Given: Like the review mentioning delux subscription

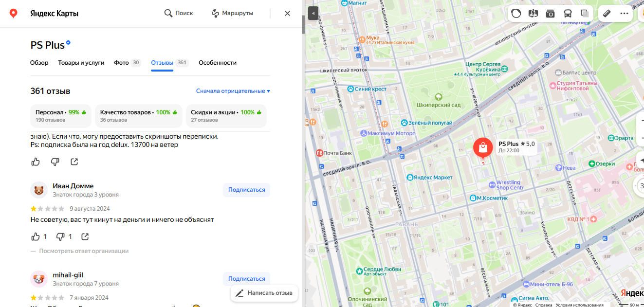Looking at the screenshot, I should 36,162.
